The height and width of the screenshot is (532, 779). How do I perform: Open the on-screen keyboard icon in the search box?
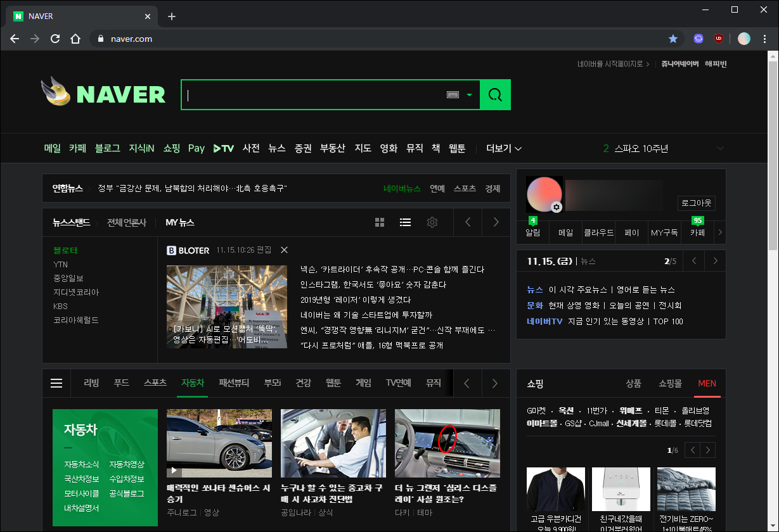pyautogui.click(x=453, y=94)
